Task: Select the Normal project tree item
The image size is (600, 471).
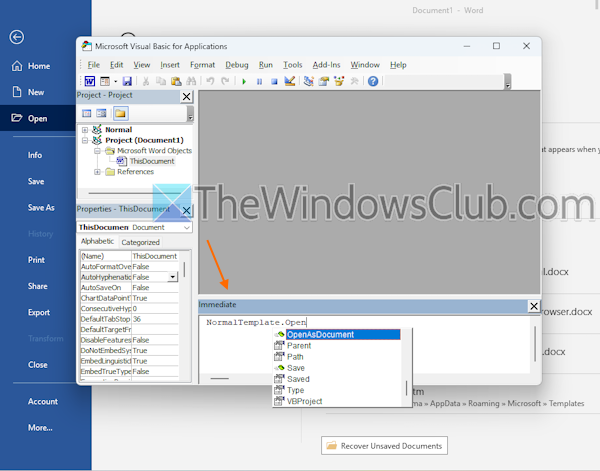Action: pos(119,130)
